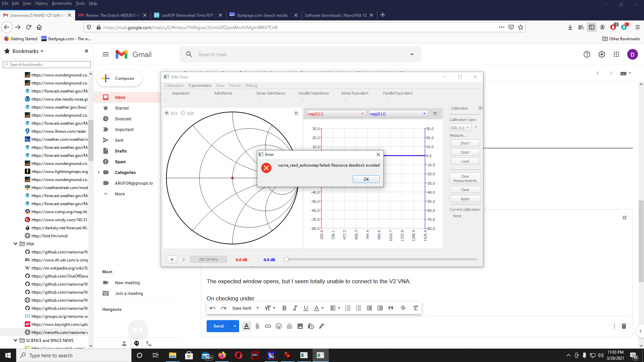The width and height of the screenshot is (644, 362).
Task: Attach files with paperclip icon
Action: (257, 326)
